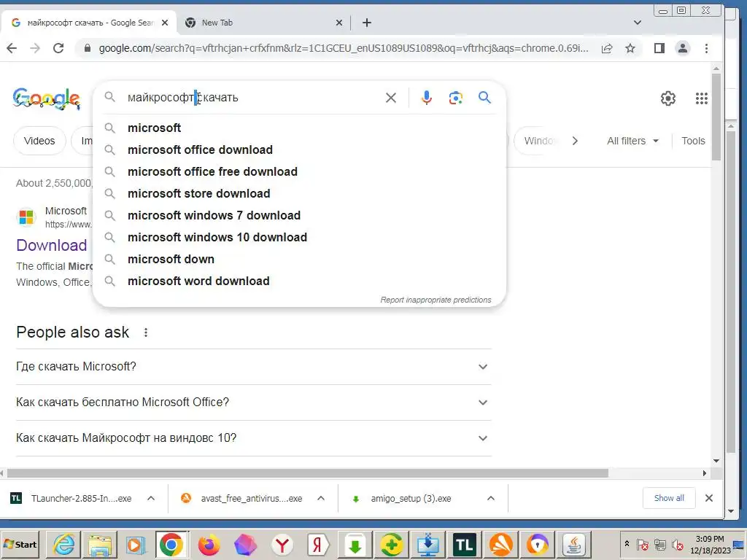Expand 'Где скачать Microsoft?' question
Viewport: 747px width, 560px height.
253,367
